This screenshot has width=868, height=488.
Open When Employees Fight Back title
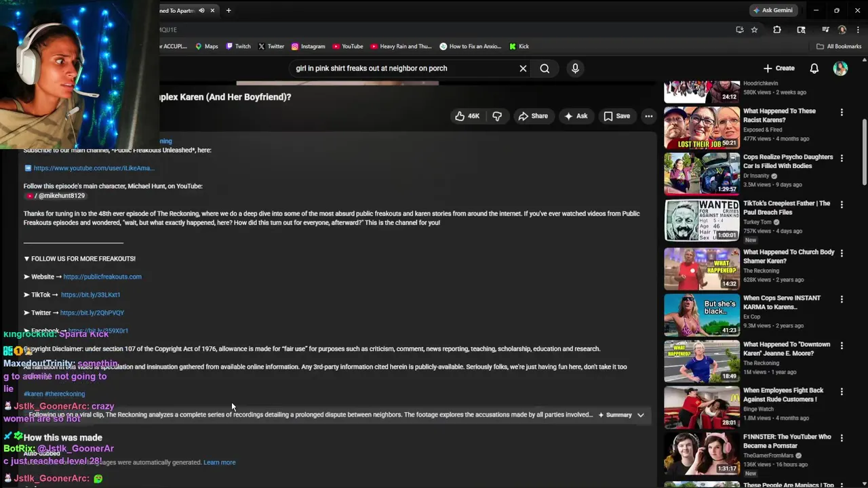[x=783, y=394]
